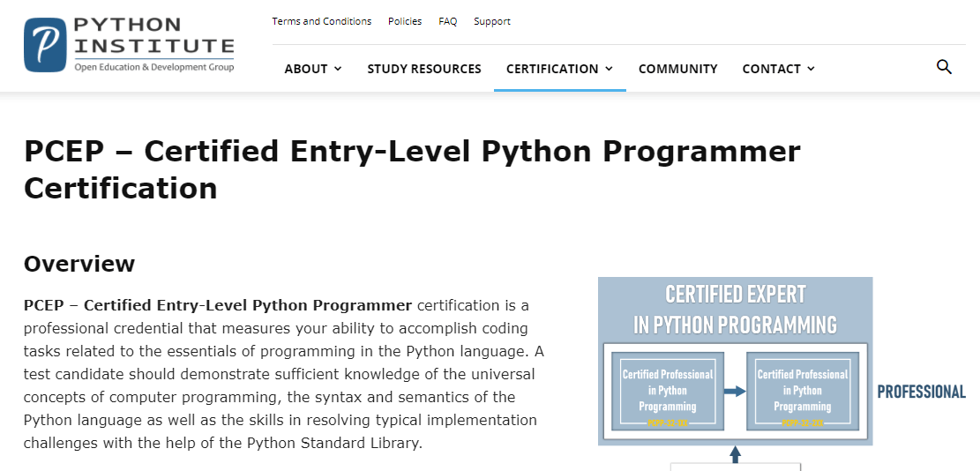
Task: Click the Python Institute name text
Action: [x=153, y=35]
